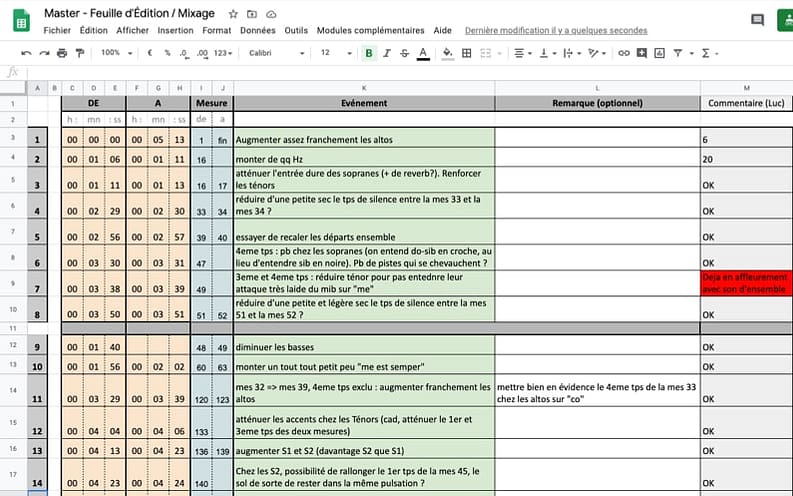Click the green share button
This screenshot has height=496, width=793.
pyautogui.click(x=785, y=21)
